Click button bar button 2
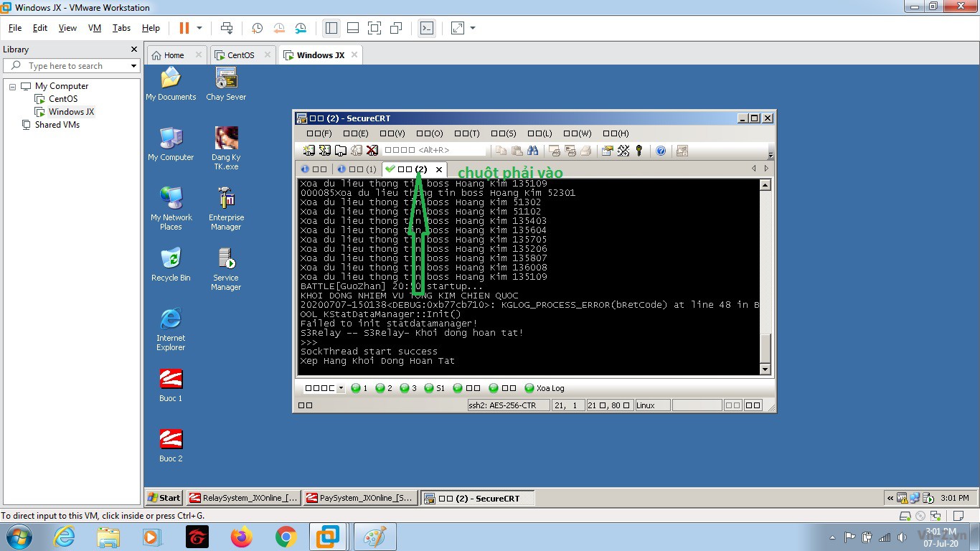The width and height of the screenshot is (980, 551). tap(385, 388)
